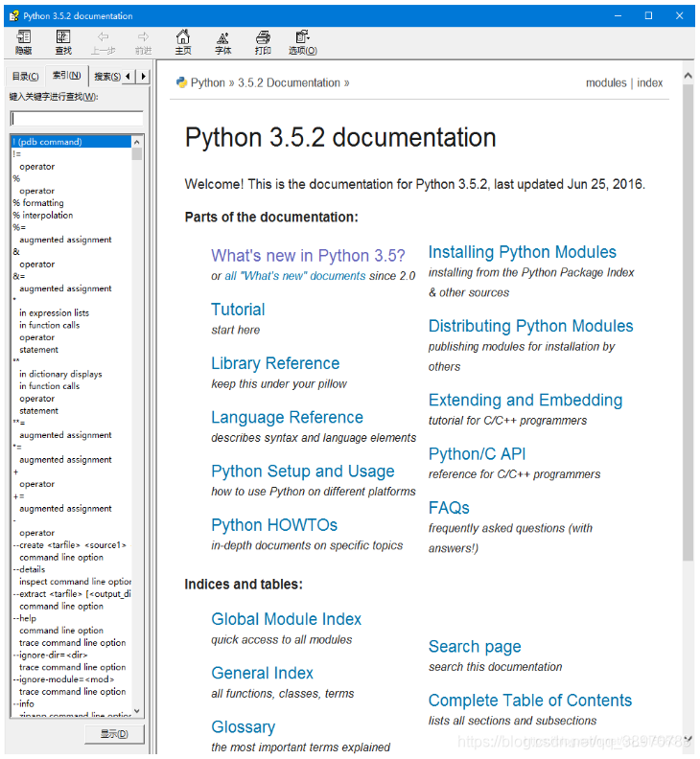The width and height of the screenshot is (700, 759).
Task: Open the Global Module Index link
Action: coord(287,619)
